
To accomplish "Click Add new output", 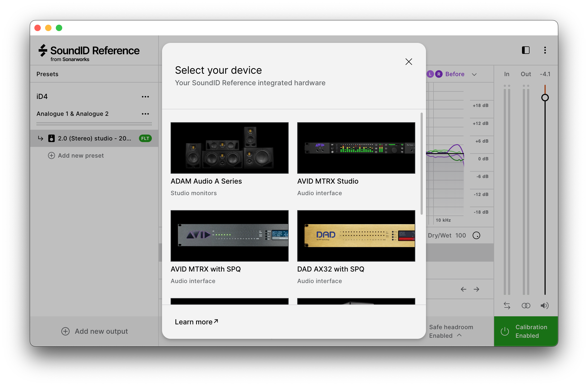I will pyautogui.click(x=94, y=331).
